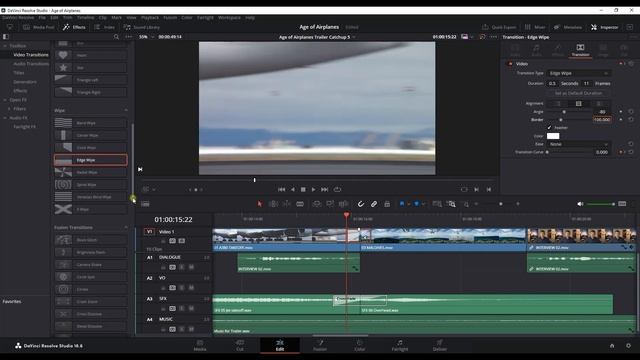Screen dimensions: 640x360
Task: Pick the Blade edit tool
Action: [300, 204]
